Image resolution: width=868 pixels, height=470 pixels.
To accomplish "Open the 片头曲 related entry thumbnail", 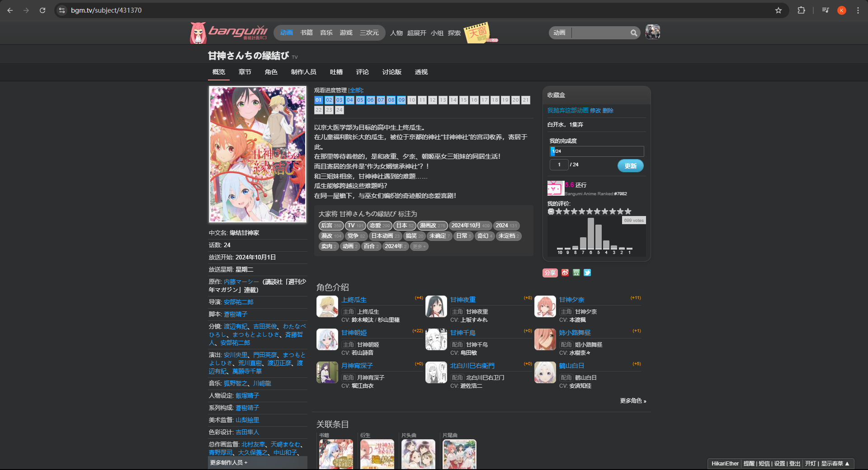I will click(418, 454).
